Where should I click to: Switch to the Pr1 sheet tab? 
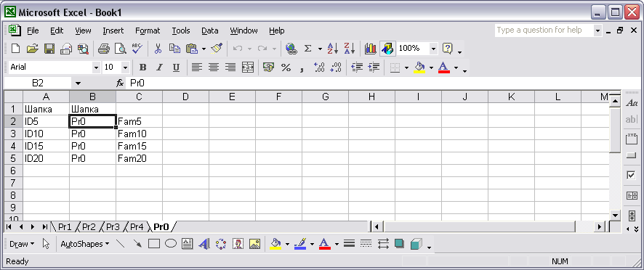pyautogui.click(x=65, y=226)
